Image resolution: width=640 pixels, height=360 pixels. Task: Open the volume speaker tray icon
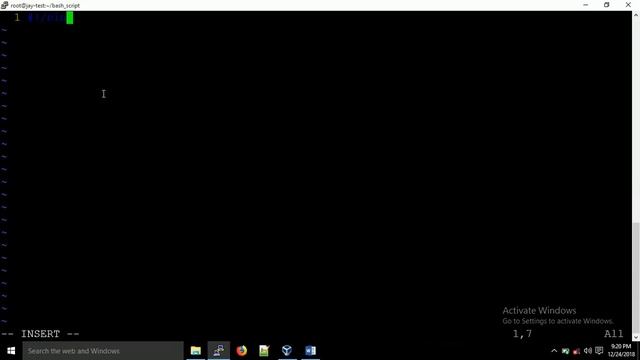(587, 351)
